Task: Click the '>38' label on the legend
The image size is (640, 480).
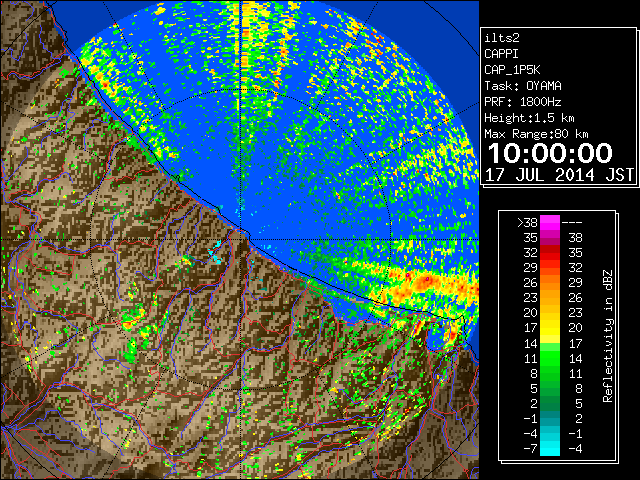Action: pos(527,223)
